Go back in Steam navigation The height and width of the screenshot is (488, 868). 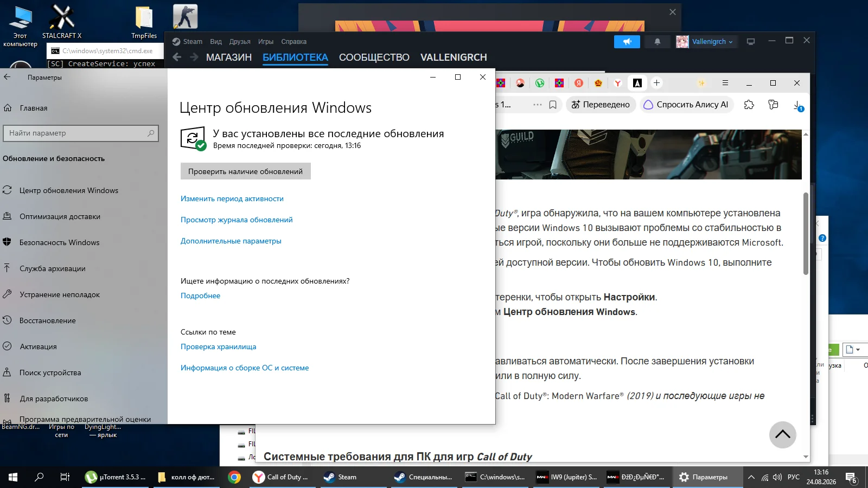(177, 57)
